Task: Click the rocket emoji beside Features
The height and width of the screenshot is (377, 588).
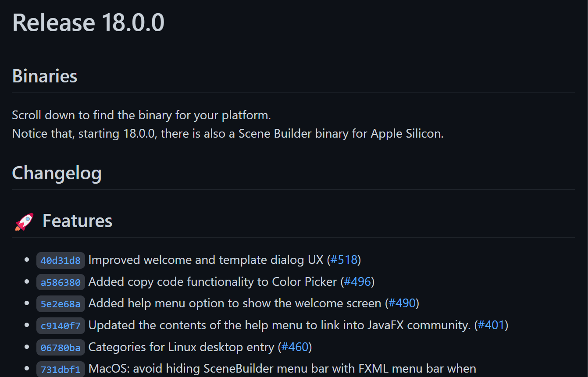Action: (x=24, y=221)
